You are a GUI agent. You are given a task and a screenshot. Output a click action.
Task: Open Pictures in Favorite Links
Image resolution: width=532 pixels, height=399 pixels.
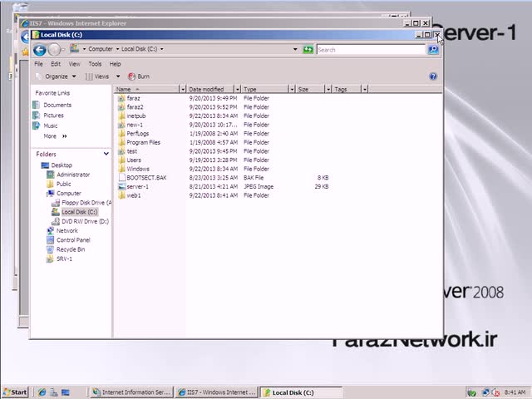[x=53, y=116]
